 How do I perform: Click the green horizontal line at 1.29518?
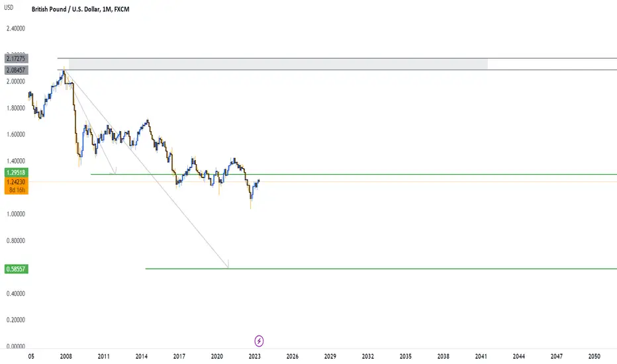coord(354,174)
